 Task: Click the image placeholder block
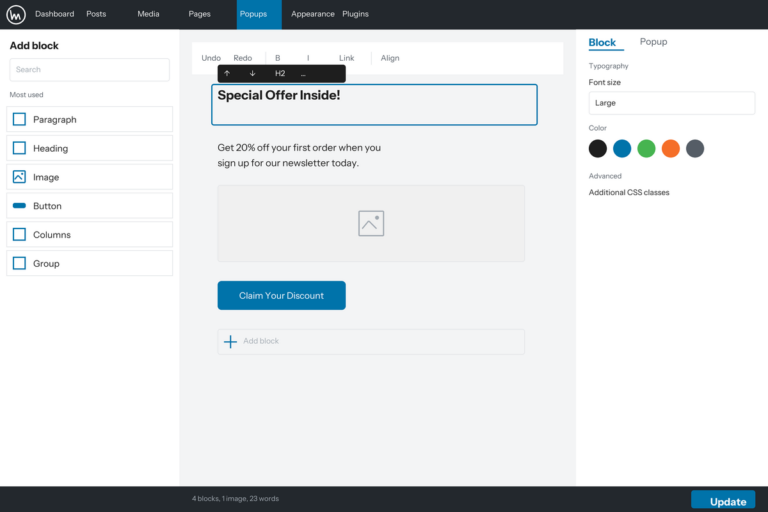[x=371, y=223]
